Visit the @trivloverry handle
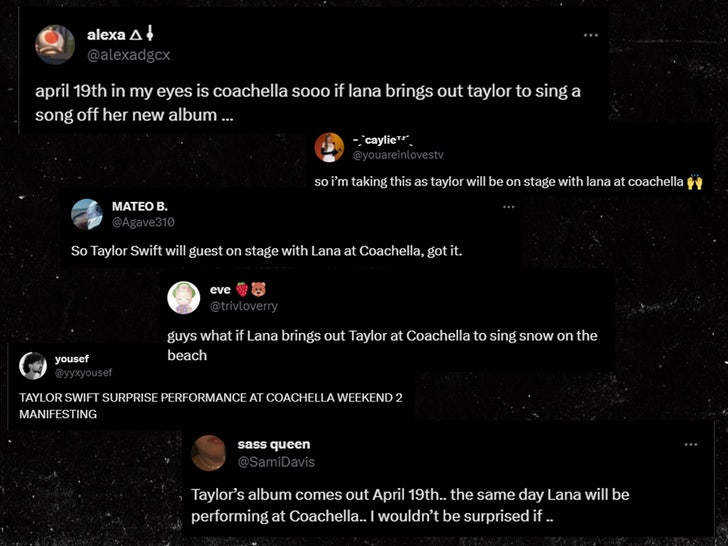Screen dimensions: 728x546 click(x=243, y=306)
